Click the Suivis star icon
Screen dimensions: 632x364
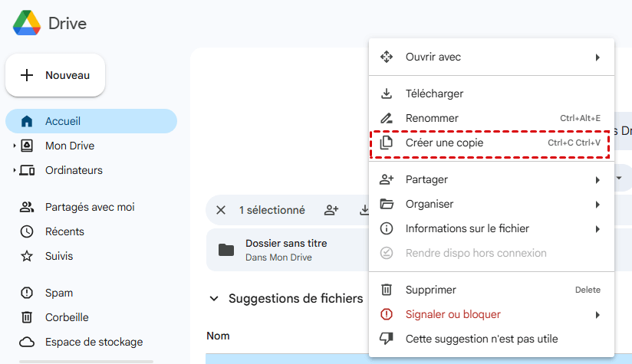point(27,256)
